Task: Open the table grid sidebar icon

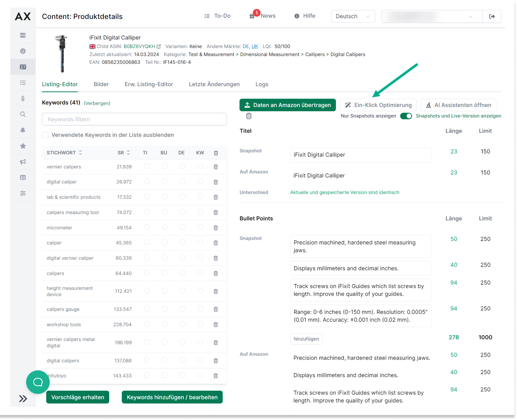Action: pos(23,177)
